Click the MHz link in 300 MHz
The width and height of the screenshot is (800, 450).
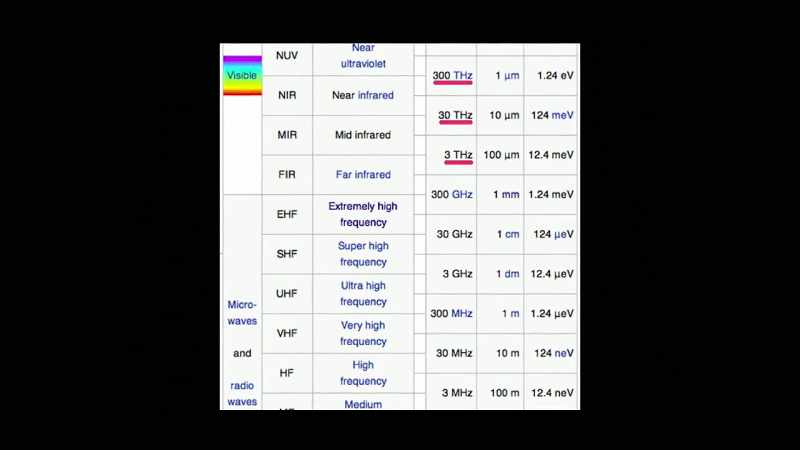[x=461, y=313]
